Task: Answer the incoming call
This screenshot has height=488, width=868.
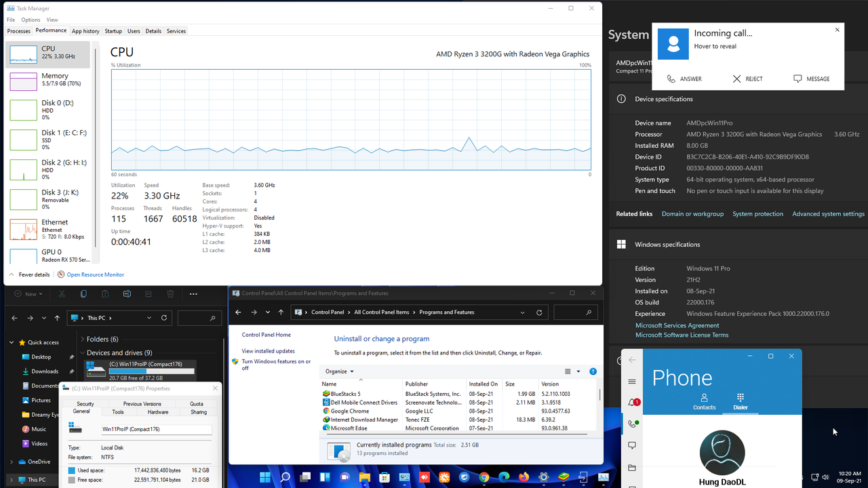Action: 684,79
